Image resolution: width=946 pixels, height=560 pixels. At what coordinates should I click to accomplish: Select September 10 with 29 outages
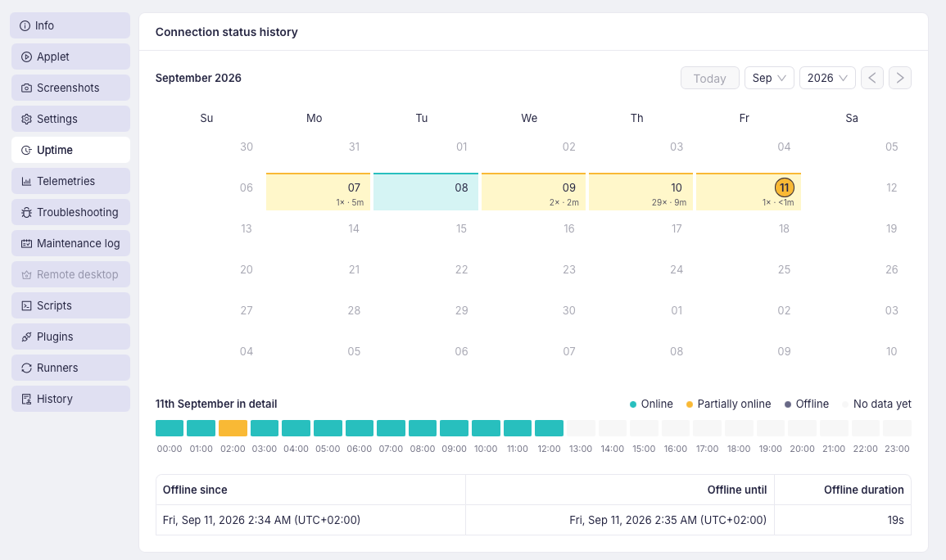point(640,192)
